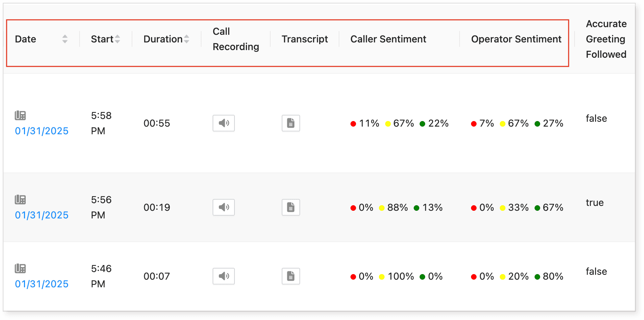
Task: Sort the table by Date column arrows
Action: click(65, 39)
